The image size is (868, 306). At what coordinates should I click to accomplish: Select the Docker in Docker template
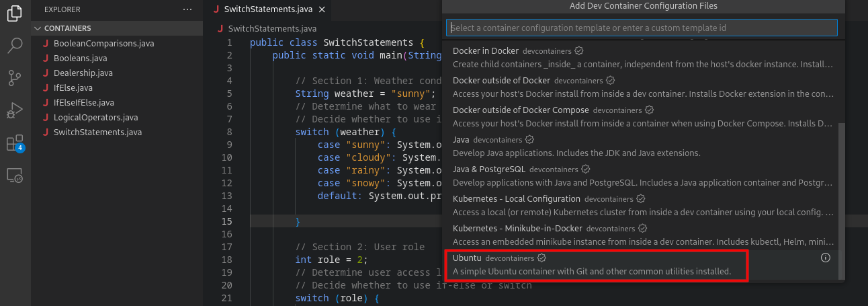pos(640,57)
